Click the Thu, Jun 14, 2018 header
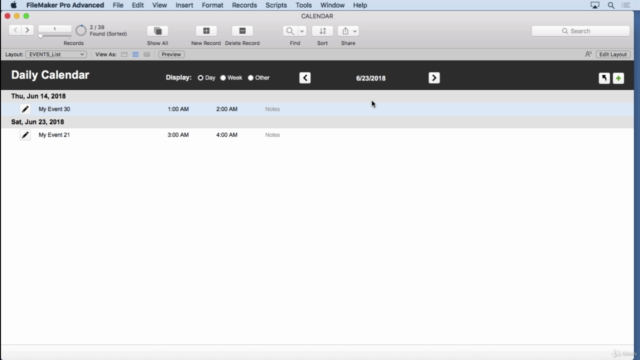The width and height of the screenshot is (640, 360). (38, 96)
